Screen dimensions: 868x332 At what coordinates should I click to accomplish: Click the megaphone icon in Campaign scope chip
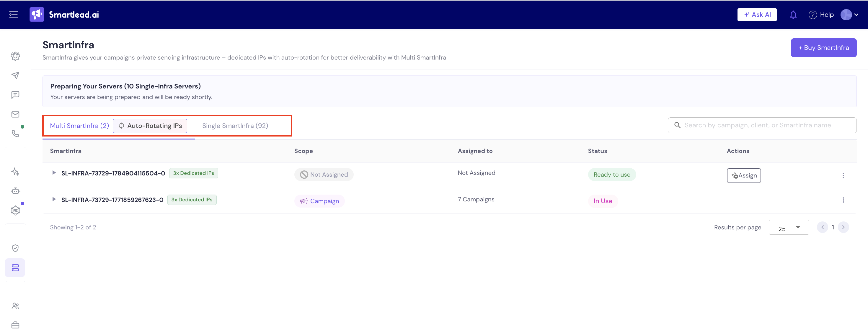point(304,201)
